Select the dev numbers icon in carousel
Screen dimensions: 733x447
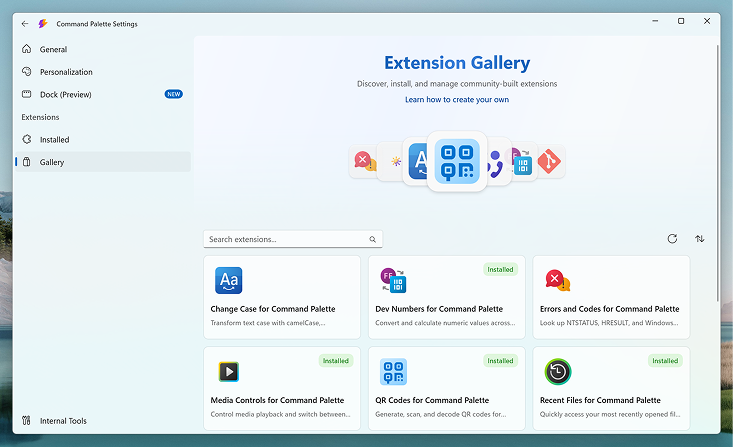[521, 162]
